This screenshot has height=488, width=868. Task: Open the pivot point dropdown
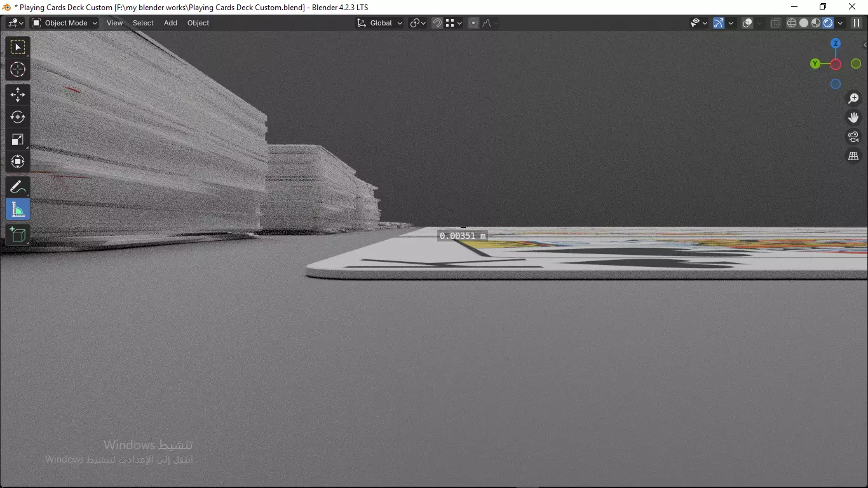point(418,23)
